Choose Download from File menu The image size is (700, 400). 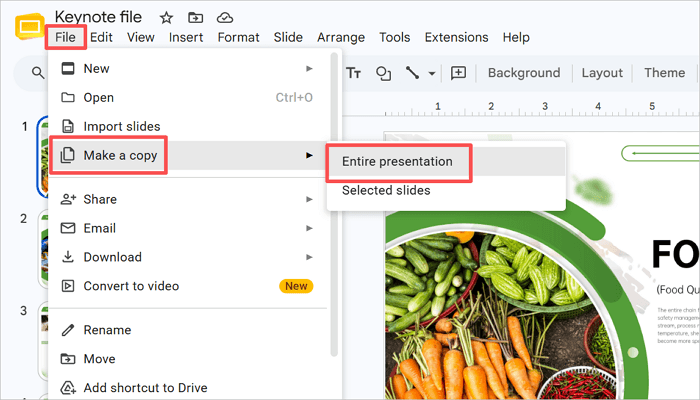pyautogui.click(x=188, y=257)
